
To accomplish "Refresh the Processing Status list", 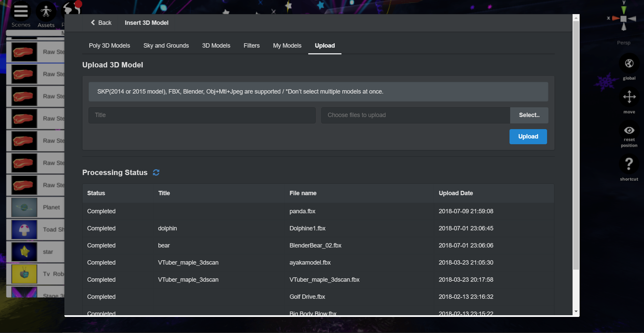I will pyautogui.click(x=156, y=172).
